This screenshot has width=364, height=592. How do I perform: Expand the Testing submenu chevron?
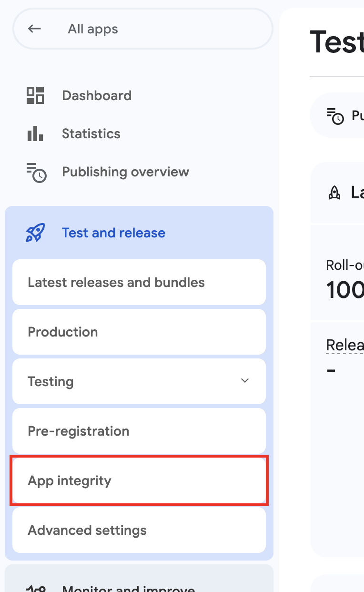[x=245, y=381]
